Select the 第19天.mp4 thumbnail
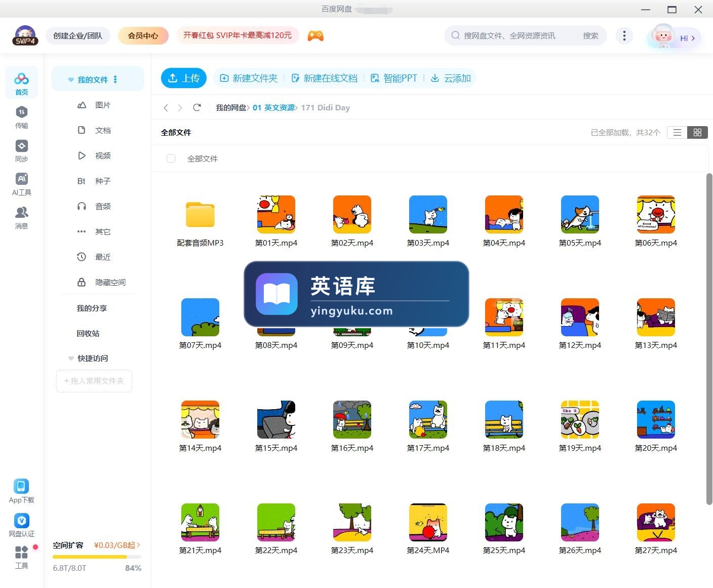The width and height of the screenshot is (713, 588). pyautogui.click(x=580, y=420)
